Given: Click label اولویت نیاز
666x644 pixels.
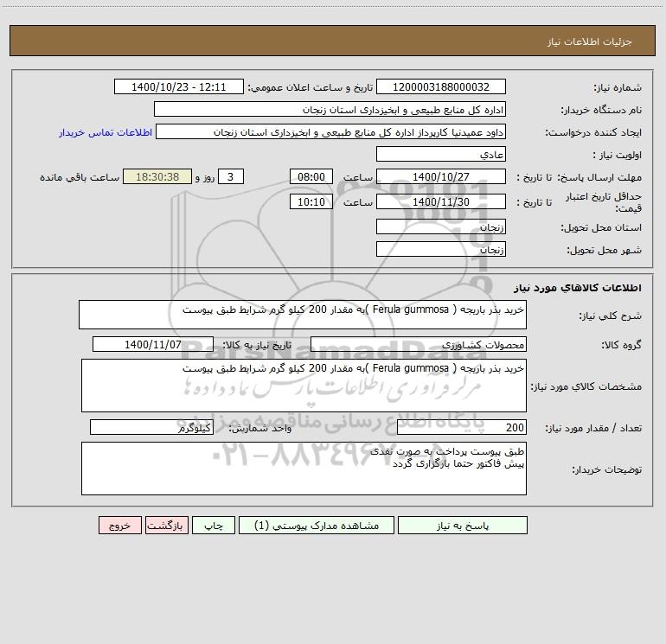Looking at the screenshot, I should click(x=618, y=155).
